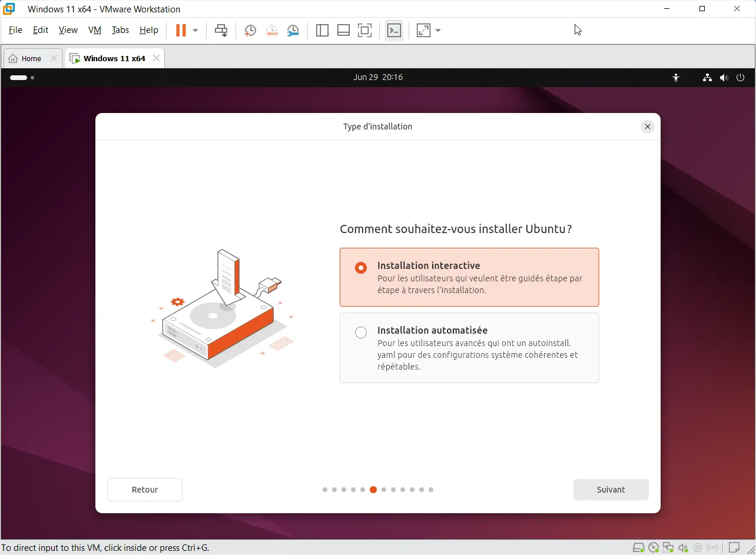Click the Bluetooth device status icon

tap(713, 548)
